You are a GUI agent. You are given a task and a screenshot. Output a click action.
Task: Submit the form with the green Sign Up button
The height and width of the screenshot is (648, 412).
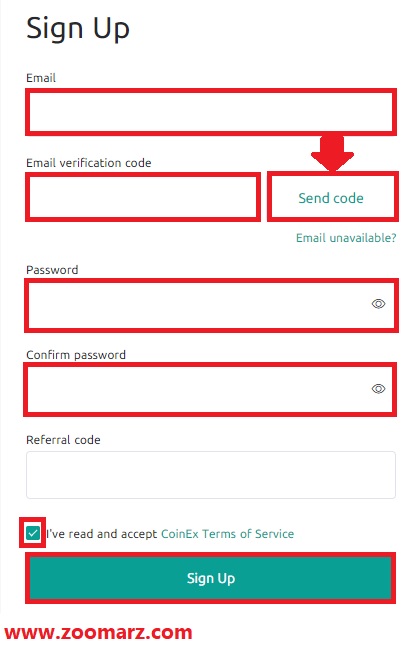pos(210,578)
